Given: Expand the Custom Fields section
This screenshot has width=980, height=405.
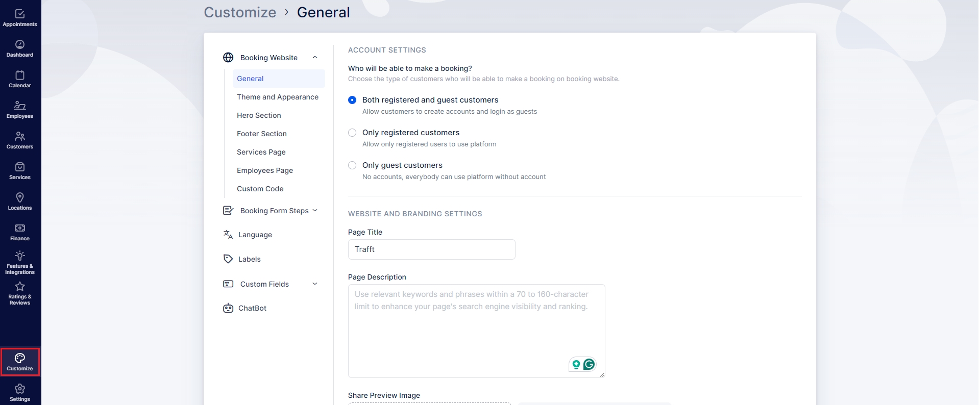Looking at the screenshot, I should [315, 284].
